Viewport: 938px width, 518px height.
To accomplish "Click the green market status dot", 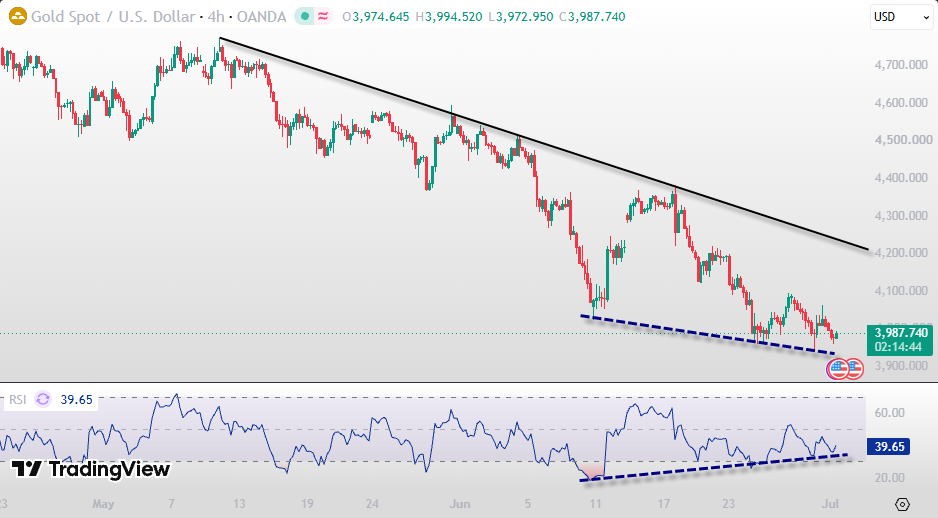I will [x=304, y=17].
